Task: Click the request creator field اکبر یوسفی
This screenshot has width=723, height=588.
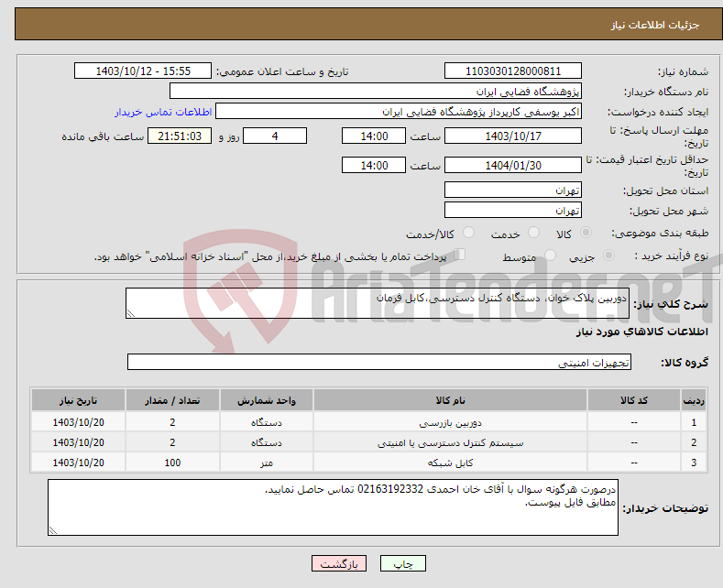Action: point(399,112)
